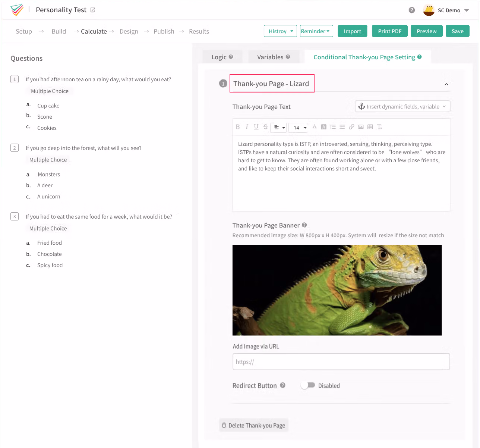The width and height of the screenshot is (480, 448).
Task: Go to the Build step
Action: tap(59, 31)
